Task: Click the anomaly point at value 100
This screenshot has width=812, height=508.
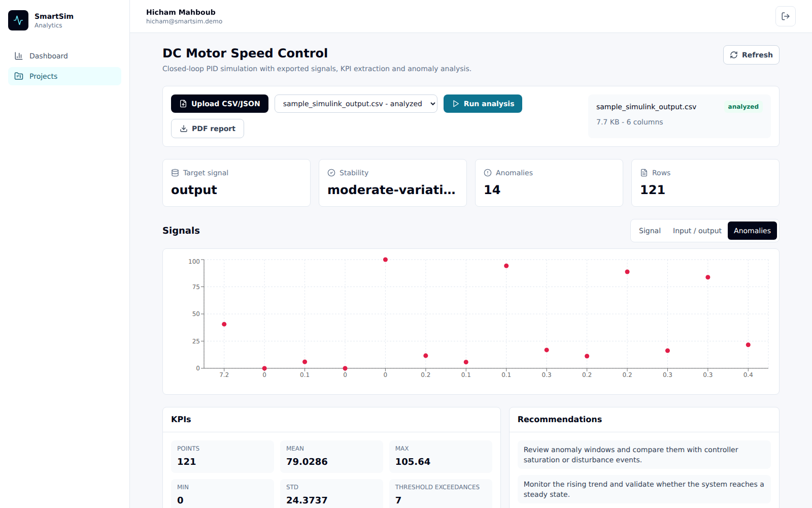Action: (x=385, y=260)
